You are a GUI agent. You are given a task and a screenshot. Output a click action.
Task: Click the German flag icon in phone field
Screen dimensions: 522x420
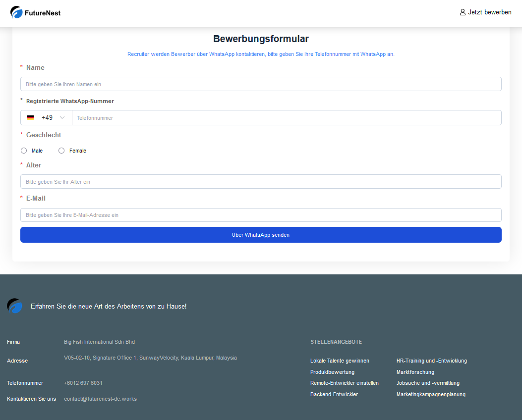coord(31,118)
